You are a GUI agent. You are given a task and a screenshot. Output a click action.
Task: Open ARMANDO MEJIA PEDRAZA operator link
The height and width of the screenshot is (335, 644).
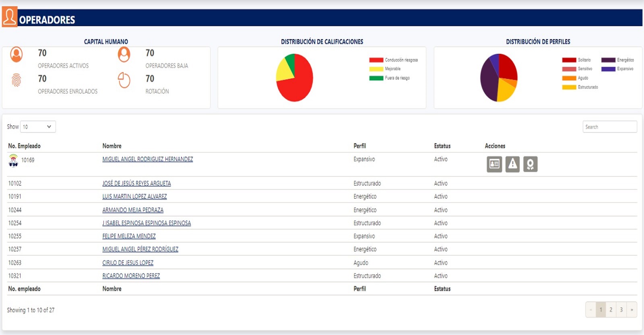[133, 210]
